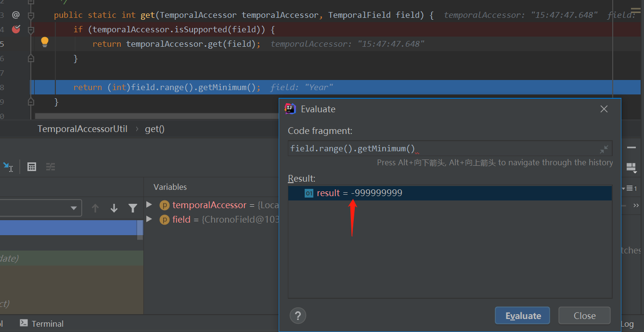Click the isSupported(field) condition line
Viewport: 644px width, 332px height.
tap(174, 29)
